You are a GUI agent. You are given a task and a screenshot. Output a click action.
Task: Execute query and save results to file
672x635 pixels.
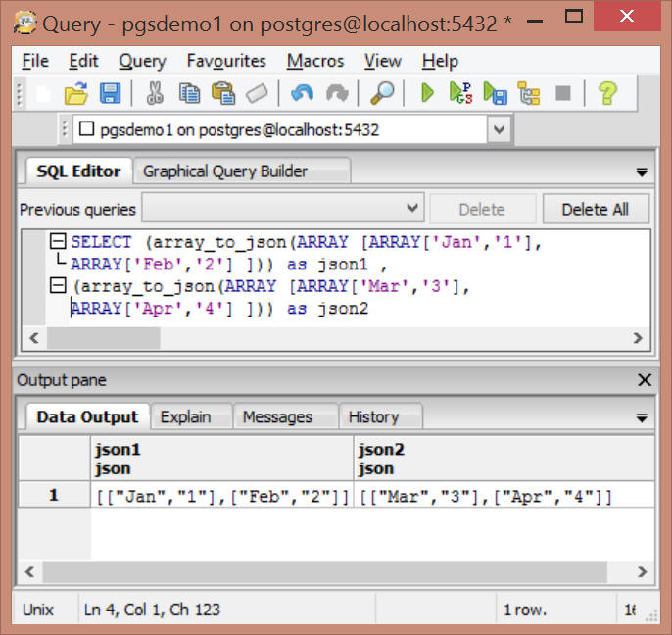point(495,93)
